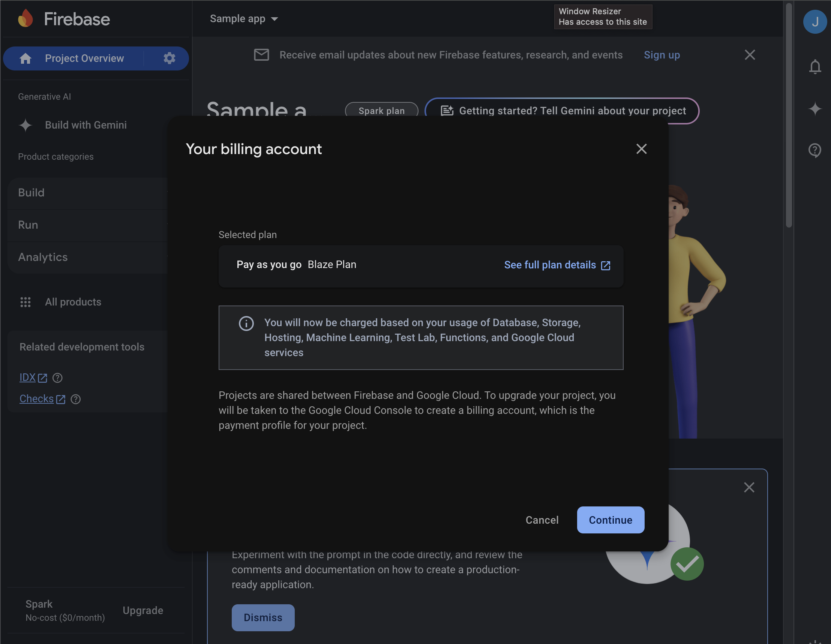Click Continue to upgrade billing plan
The width and height of the screenshot is (831, 644).
point(610,520)
